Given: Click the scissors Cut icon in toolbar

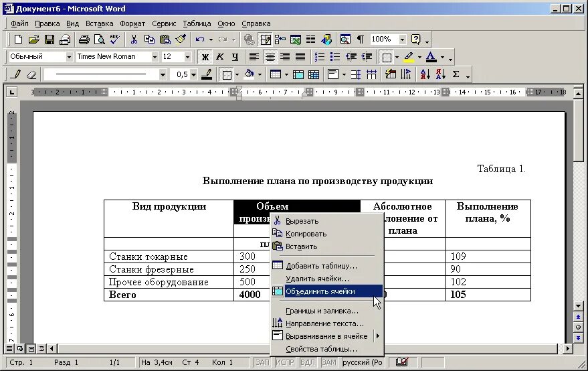Looking at the screenshot, I should [134, 39].
